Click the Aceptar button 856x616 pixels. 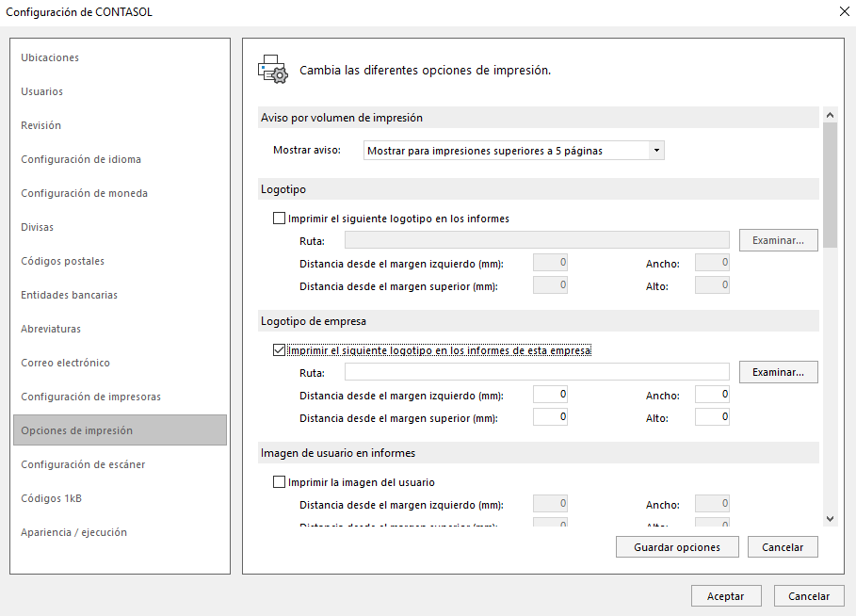tap(726, 596)
